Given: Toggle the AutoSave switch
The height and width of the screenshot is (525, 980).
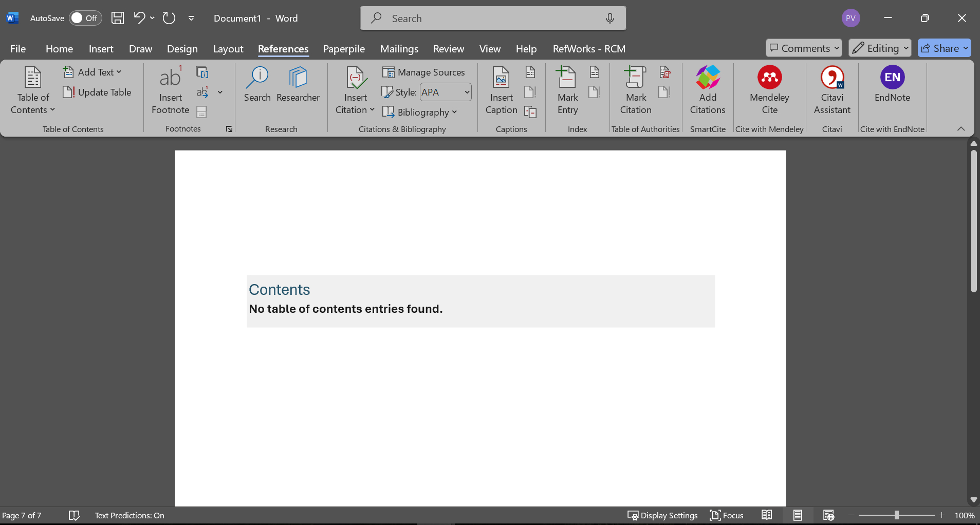Looking at the screenshot, I should (85, 18).
